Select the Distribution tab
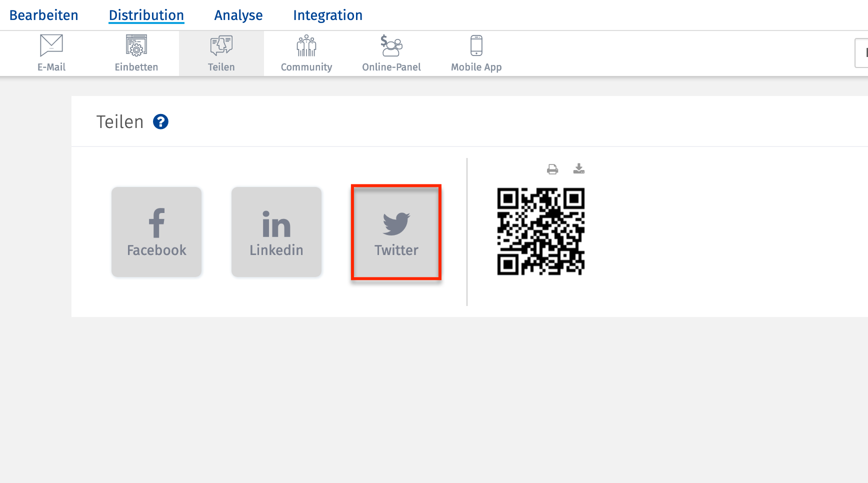 [x=146, y=14]
